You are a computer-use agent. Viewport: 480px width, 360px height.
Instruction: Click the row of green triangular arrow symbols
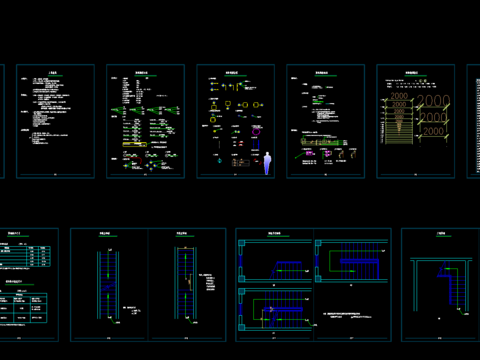coord(145,110)
